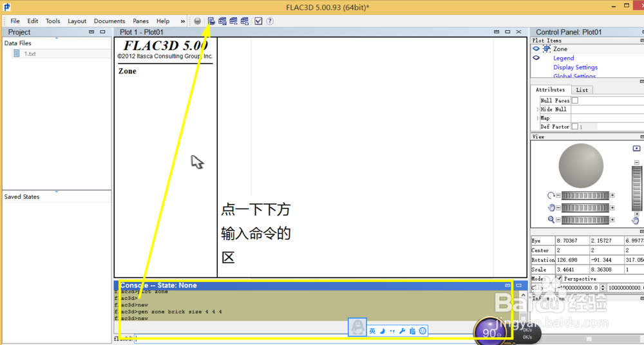The width and height of the screenshot is (644, 345).
Task: Click the 1.txt file icon
Action: (17, 53)
